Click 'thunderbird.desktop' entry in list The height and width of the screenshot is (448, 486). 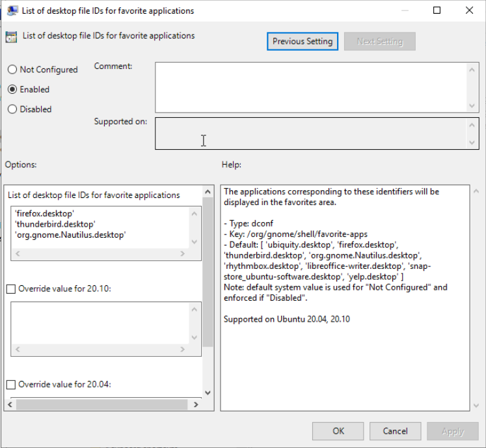click(x=55, y=224)
